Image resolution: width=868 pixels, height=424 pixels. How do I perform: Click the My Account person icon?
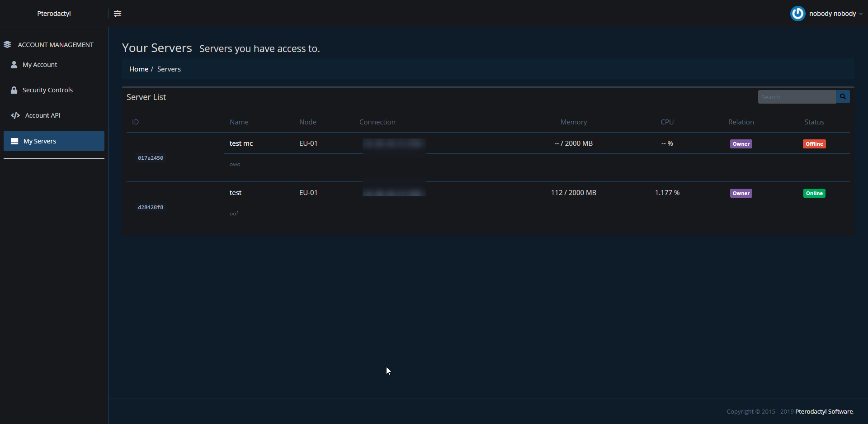tap(14, 65)
